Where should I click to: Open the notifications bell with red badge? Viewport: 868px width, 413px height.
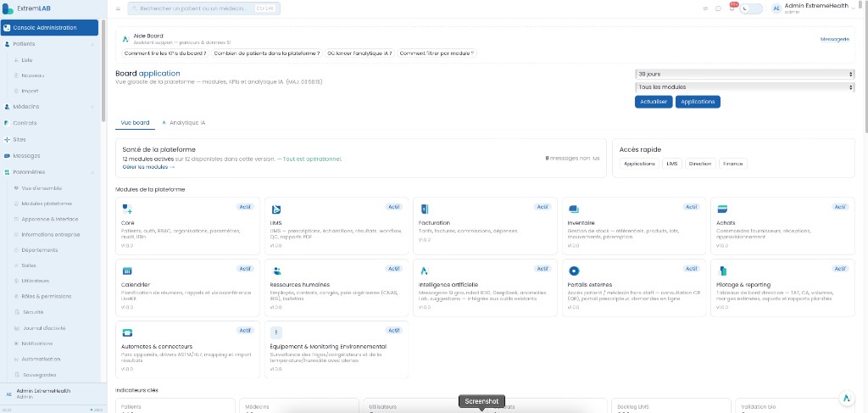point(732,8)
